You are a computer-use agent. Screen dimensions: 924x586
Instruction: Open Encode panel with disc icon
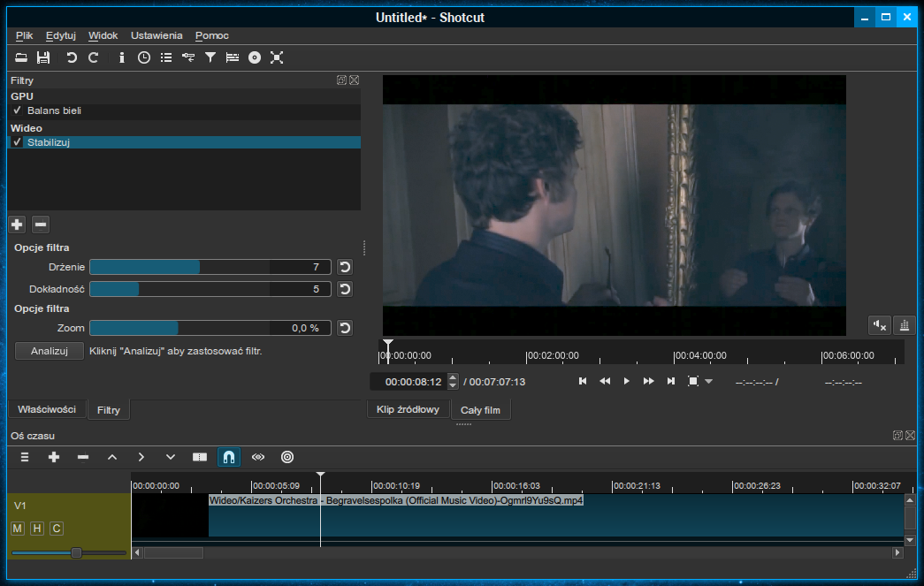click(255, 57)
